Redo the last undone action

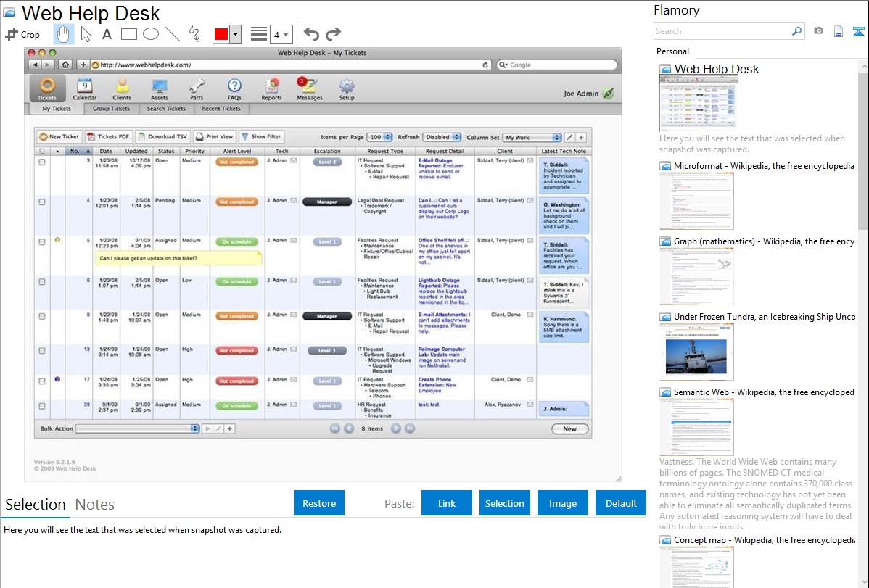pos(333,34)
